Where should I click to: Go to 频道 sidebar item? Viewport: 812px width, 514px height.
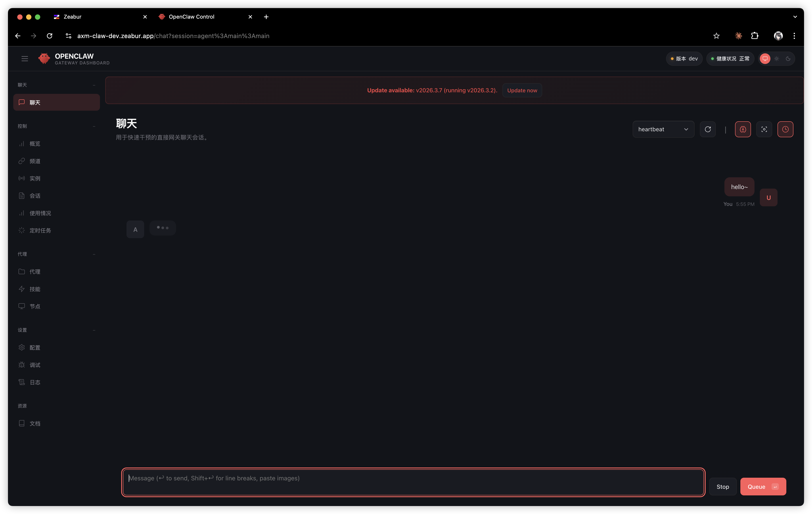tap(35, 161)
